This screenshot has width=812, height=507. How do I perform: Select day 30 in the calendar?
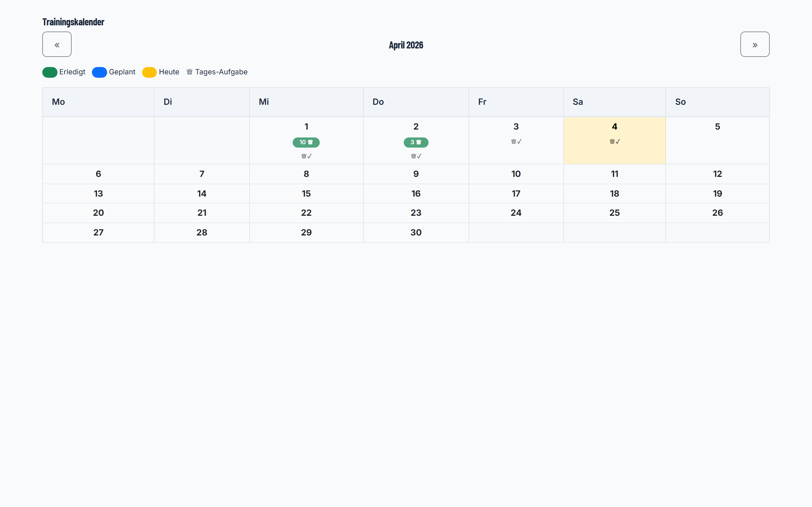(416, 232)
